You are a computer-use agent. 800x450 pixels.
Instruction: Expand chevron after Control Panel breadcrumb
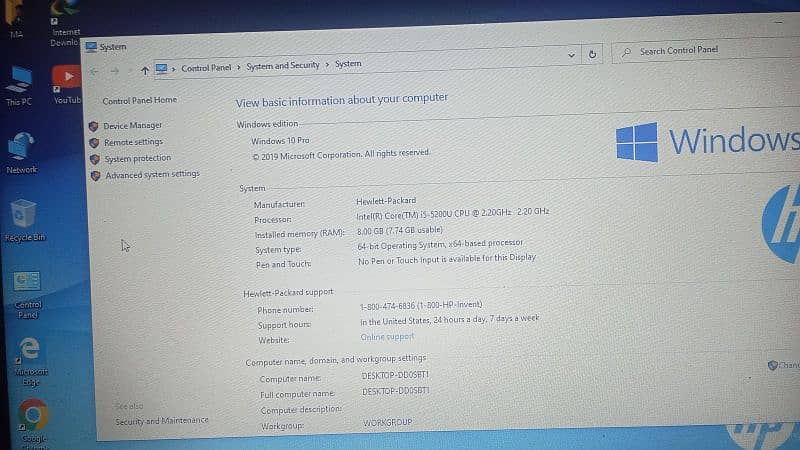tap(240, 66)
